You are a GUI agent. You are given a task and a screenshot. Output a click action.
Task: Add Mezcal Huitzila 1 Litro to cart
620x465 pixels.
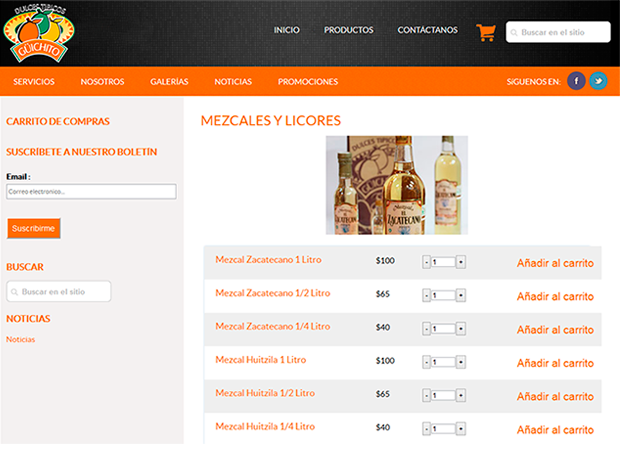[x=555, y=363]
